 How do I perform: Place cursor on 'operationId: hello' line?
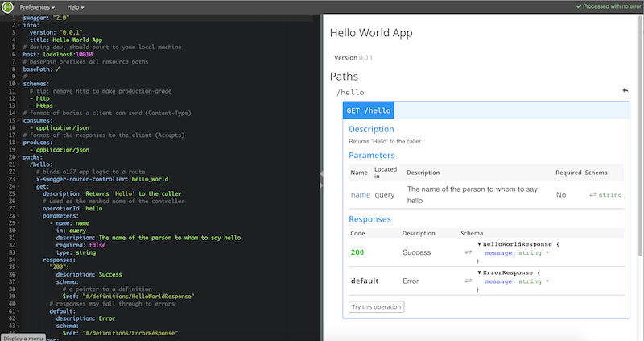pos(72,209)
